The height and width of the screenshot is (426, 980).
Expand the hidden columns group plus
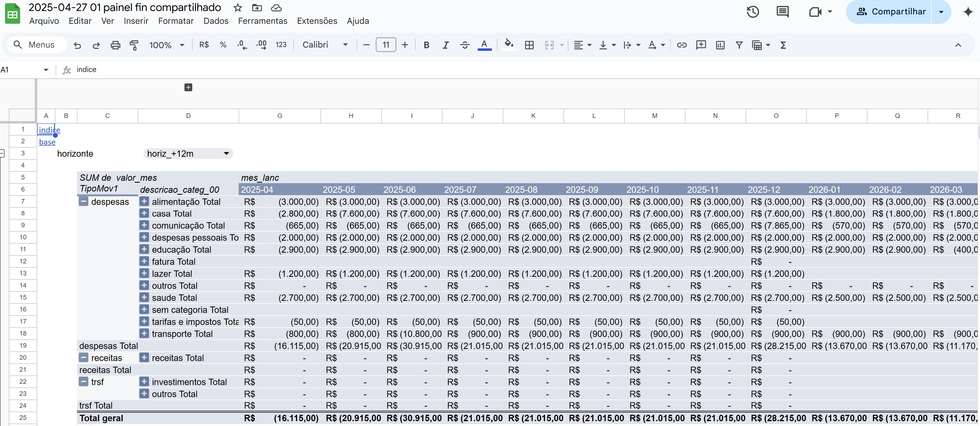tap(188, 87)
